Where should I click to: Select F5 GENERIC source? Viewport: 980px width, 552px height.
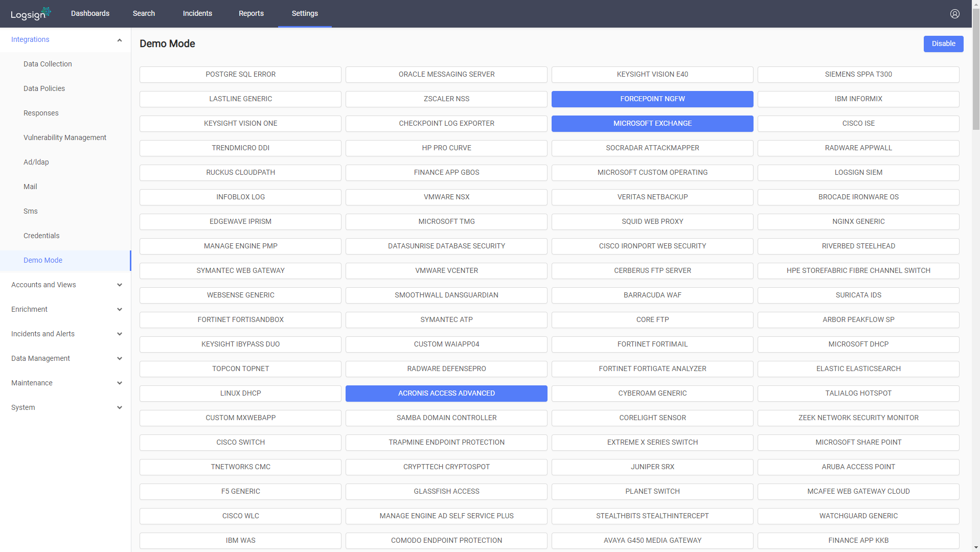pyautogui.click(x=240, y=492)
